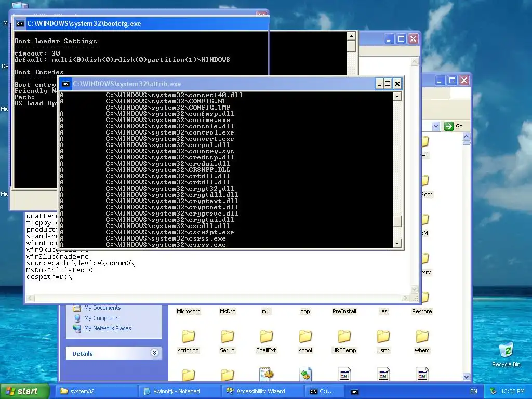Open the spool folder icon

(x=305, y=337)
